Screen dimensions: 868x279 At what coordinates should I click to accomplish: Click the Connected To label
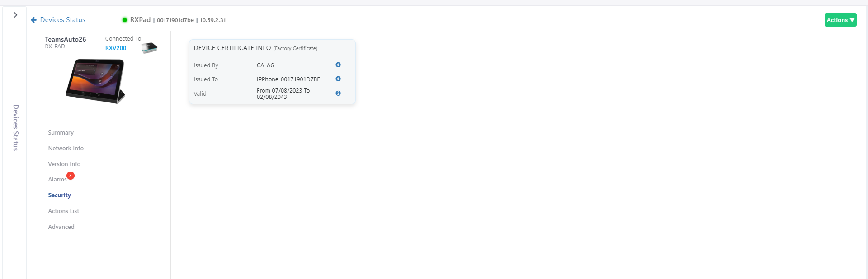coord(123,39)
